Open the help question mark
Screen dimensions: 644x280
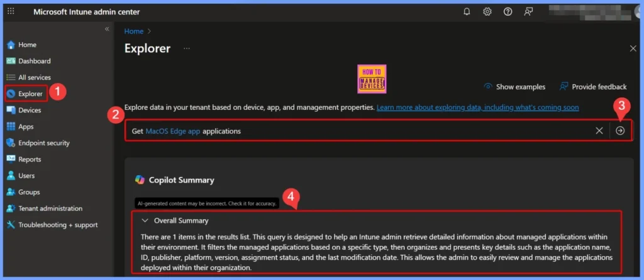pos(508,12)
